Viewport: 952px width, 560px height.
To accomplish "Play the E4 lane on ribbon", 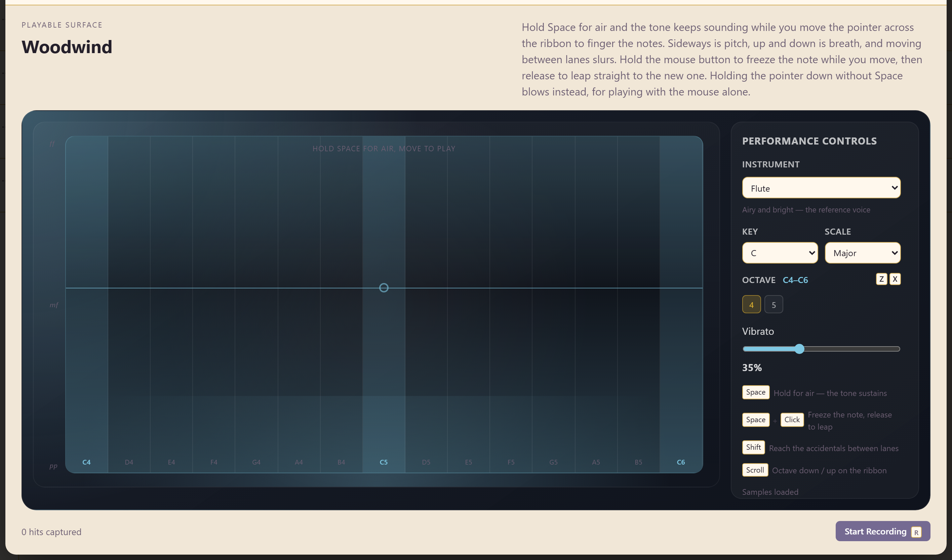I will (171, 304).
